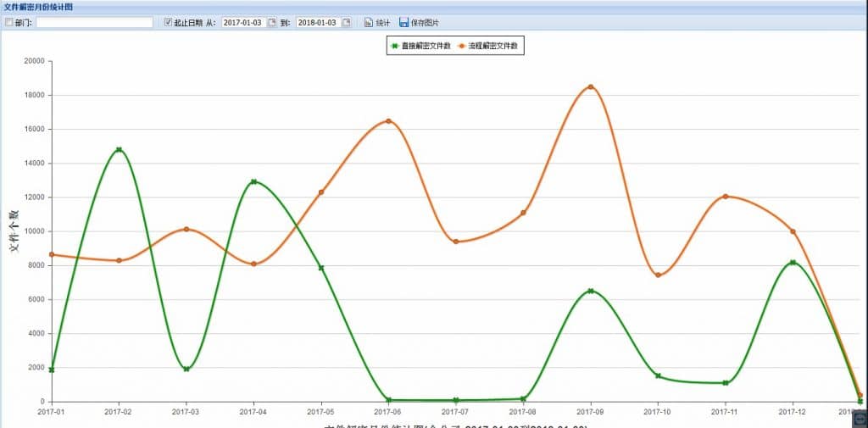Select the green data point at 2017-06
This screenshot has height=428, width=868.
click(388, 400)
